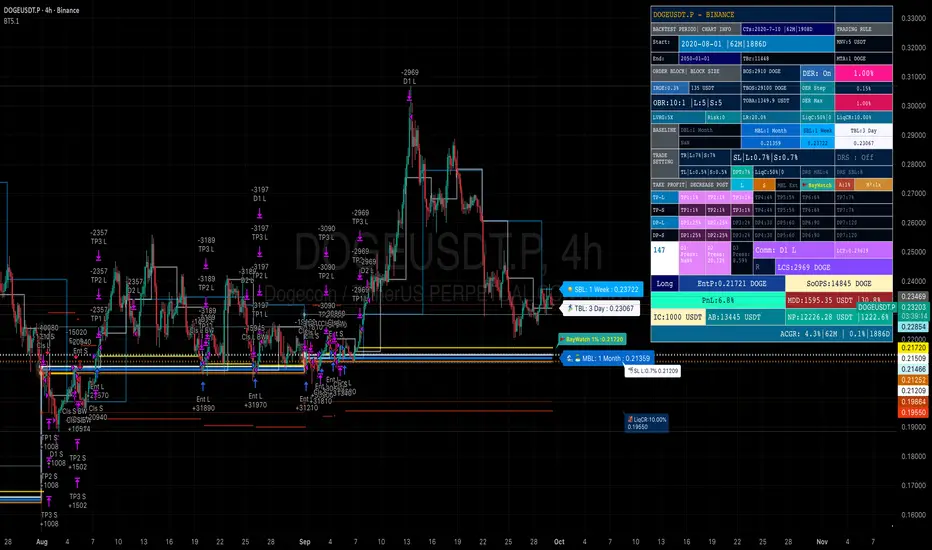Screen dimensions: 932x550
Task: Click the DRS : Off cell
Action: pos(863,158)
